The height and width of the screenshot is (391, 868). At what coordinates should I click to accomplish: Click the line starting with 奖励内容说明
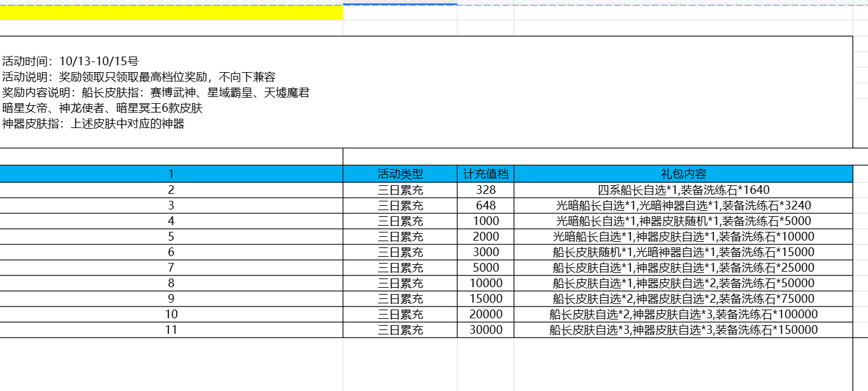pyautogui.click(x=155, y=93)
